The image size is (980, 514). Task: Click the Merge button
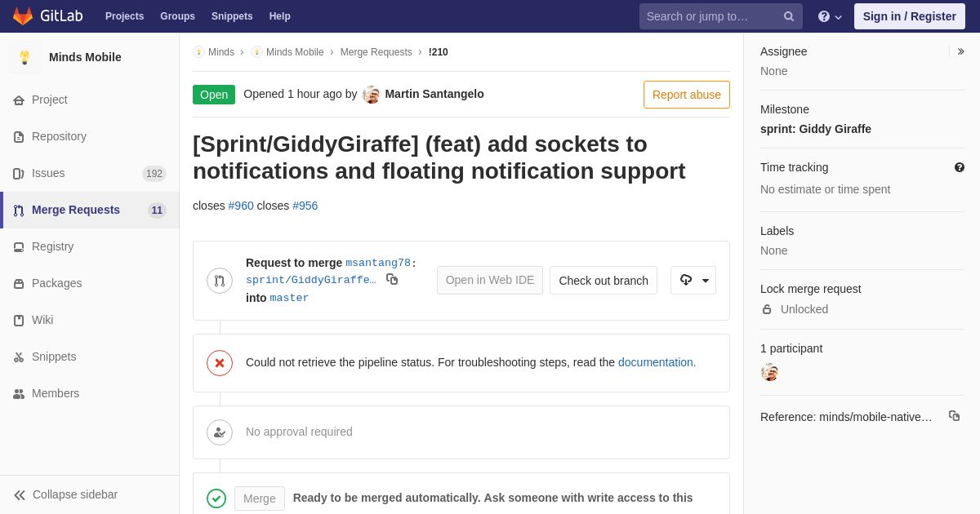(260, 498)
